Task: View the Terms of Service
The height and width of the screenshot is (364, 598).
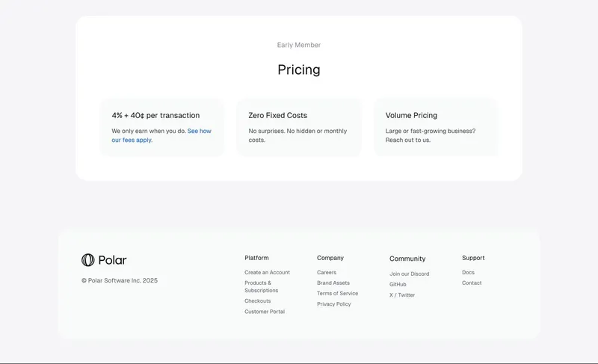Action: (x=337, y=294)
